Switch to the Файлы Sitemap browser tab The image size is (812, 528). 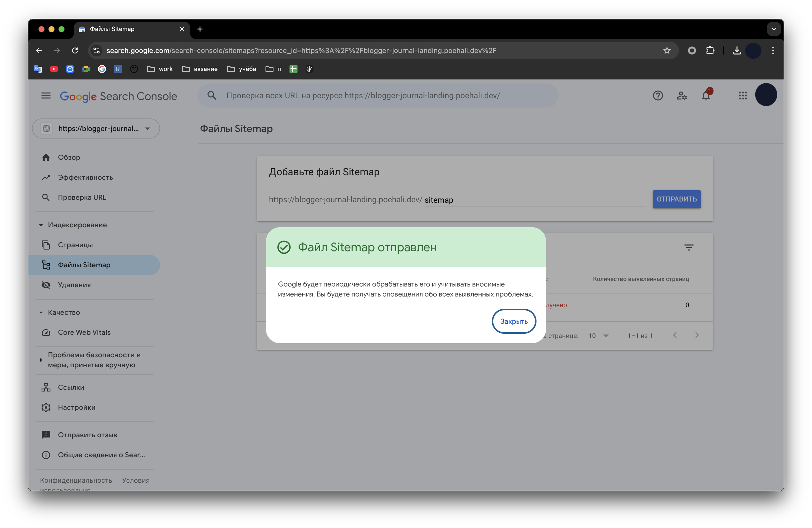(112, 29)
